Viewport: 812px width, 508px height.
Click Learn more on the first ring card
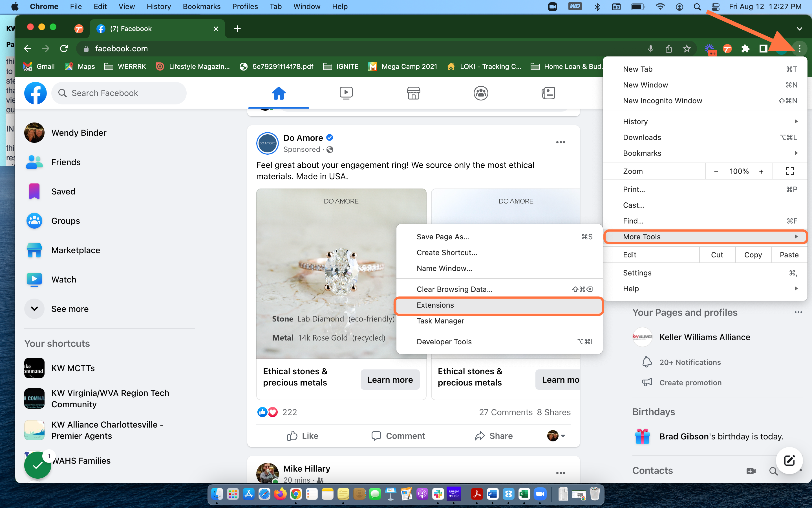[x=390, y=380]
